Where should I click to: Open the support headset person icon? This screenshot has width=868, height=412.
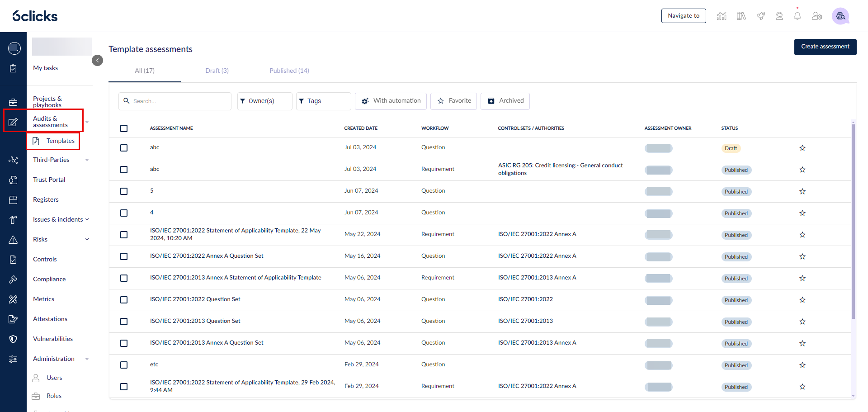click(779, 16)
